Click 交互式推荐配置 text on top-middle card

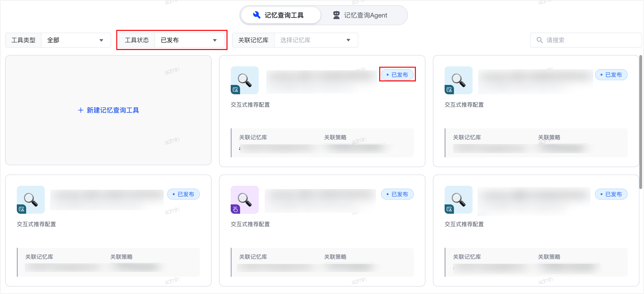click(x=250, y=105)
